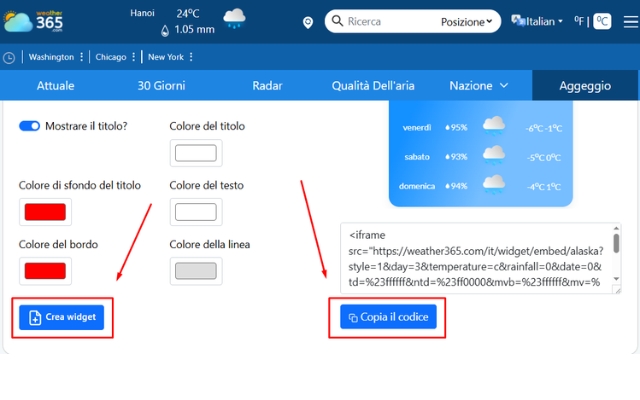Open the Washington quick link

(51, 57)
